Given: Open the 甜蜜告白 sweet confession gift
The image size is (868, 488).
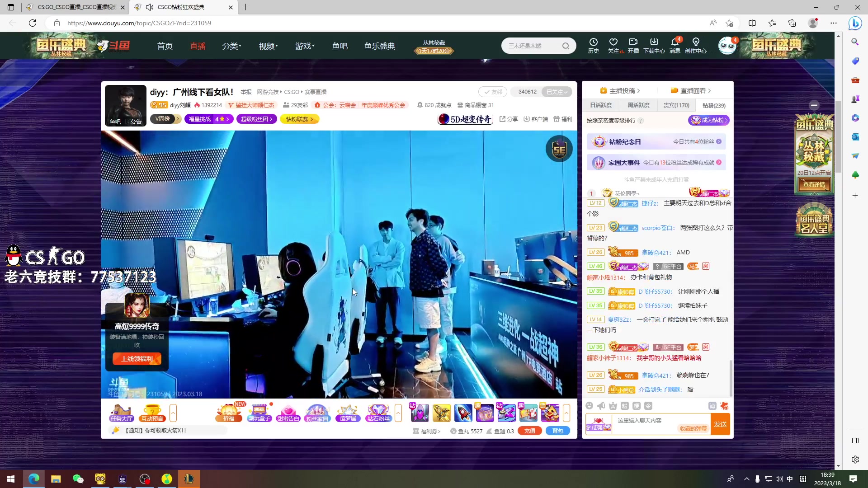Looking at the screenshot, I should click(x=288, y=413).
